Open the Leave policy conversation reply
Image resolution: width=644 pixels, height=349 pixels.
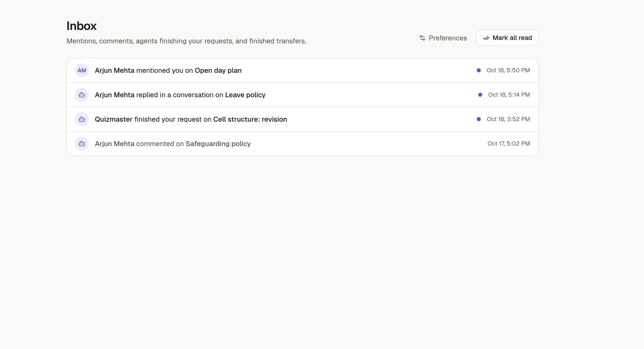pos(302,95)
